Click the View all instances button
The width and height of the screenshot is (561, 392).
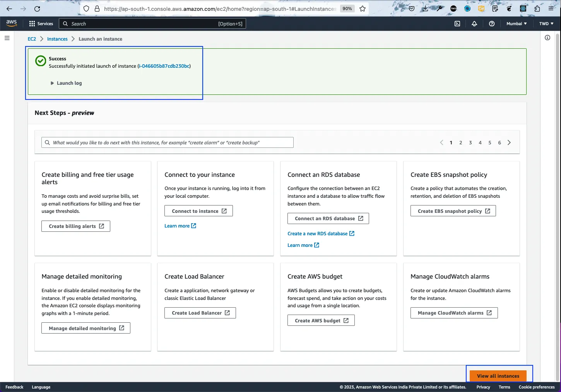click(498, 376)
